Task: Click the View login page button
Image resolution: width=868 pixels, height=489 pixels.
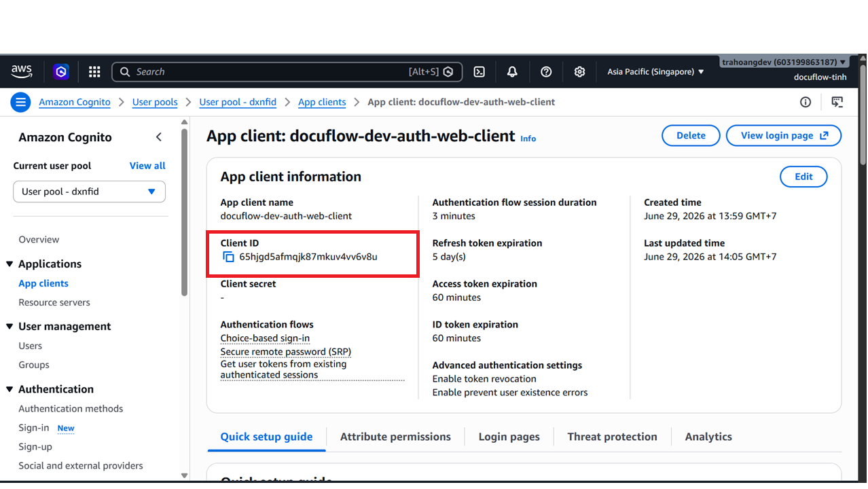Action: (784, 136)
